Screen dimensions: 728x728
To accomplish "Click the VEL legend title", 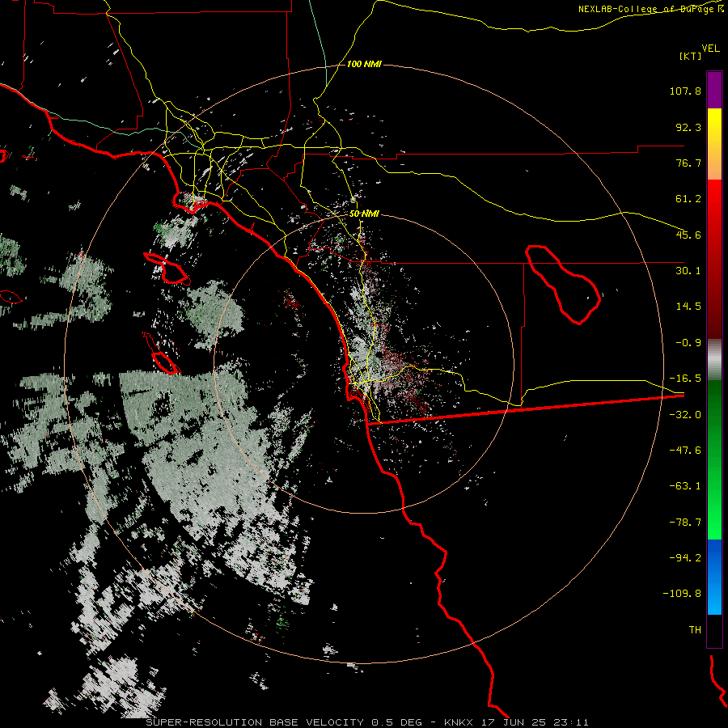I will [x=710, y=49].
